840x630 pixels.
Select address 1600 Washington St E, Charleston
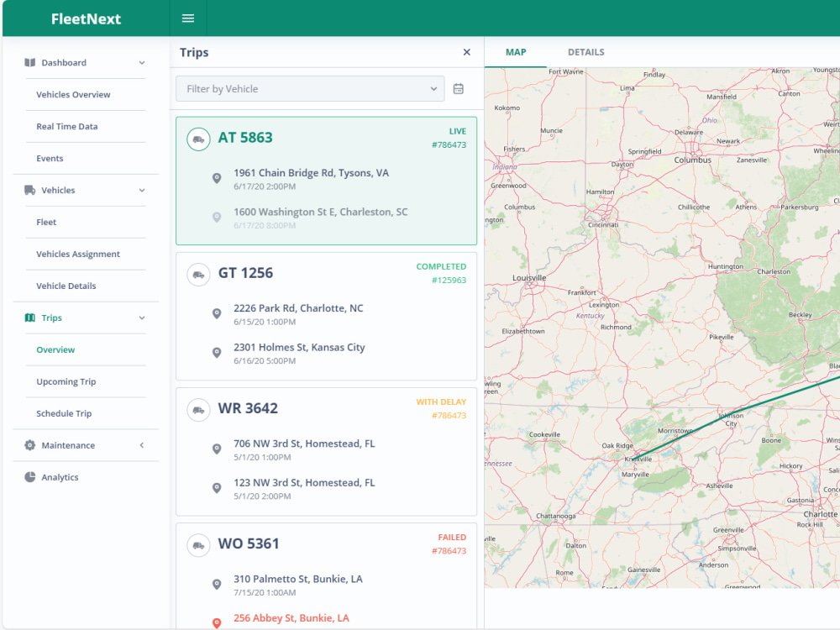point(320,213)
